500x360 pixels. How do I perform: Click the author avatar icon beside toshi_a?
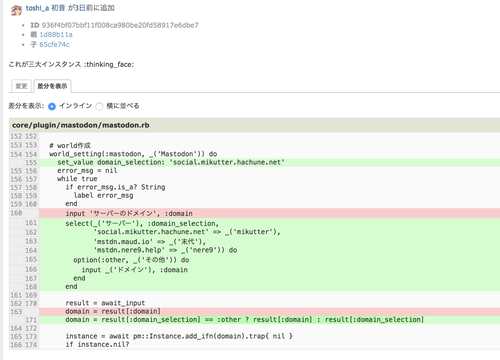click(x=16, y=10)
